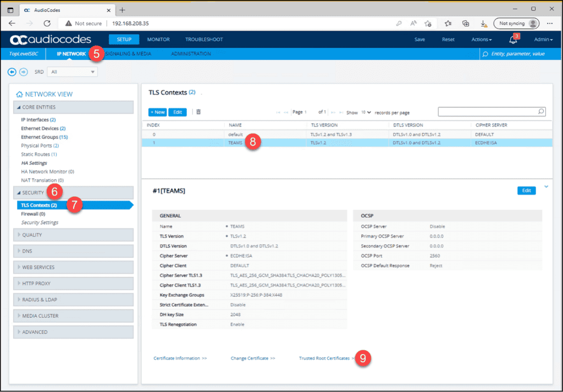Viewport: 563px width, 392px height.
Task: Switch to the MONITOR menu
Action: (158, 40)
